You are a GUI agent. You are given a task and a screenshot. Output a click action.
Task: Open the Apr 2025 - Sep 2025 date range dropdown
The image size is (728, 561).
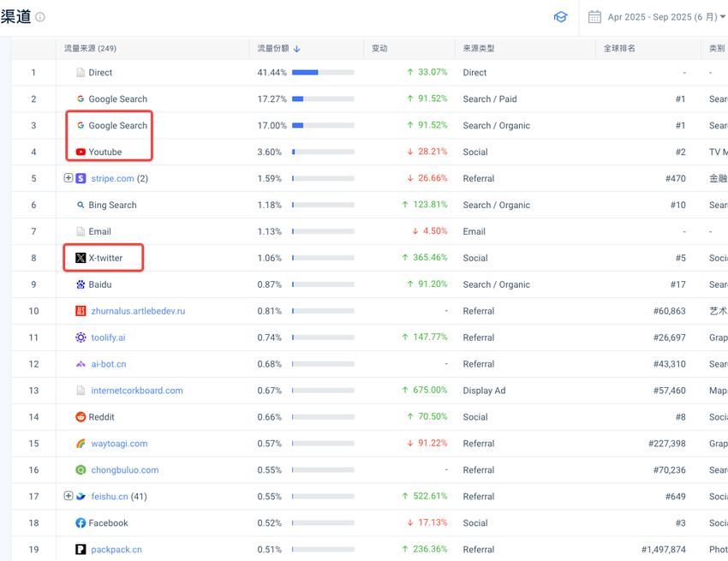tap(666, 17)
